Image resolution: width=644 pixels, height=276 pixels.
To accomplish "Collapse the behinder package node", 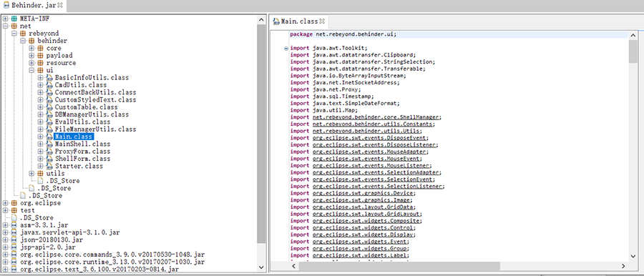I will point(23,41).
